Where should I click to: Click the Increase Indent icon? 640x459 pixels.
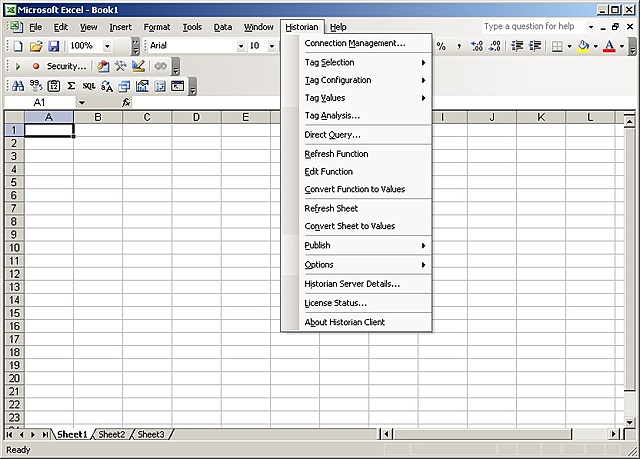(x=535, y=46)
